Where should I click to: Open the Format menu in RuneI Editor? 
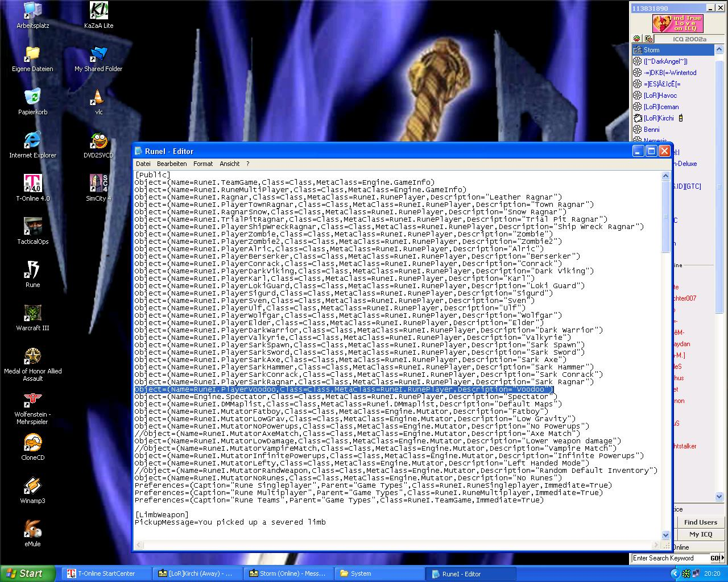coord(203,164)
